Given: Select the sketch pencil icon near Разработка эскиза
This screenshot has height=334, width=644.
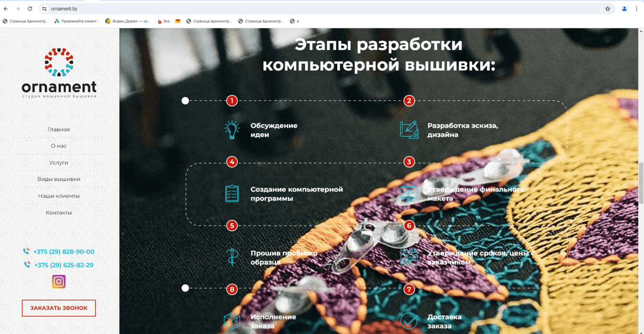Looking at the screenshot, I should 409,129.
